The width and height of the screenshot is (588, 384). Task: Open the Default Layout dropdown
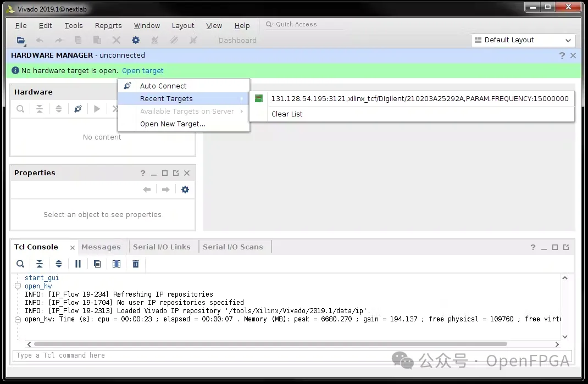(x=523, y=40)
